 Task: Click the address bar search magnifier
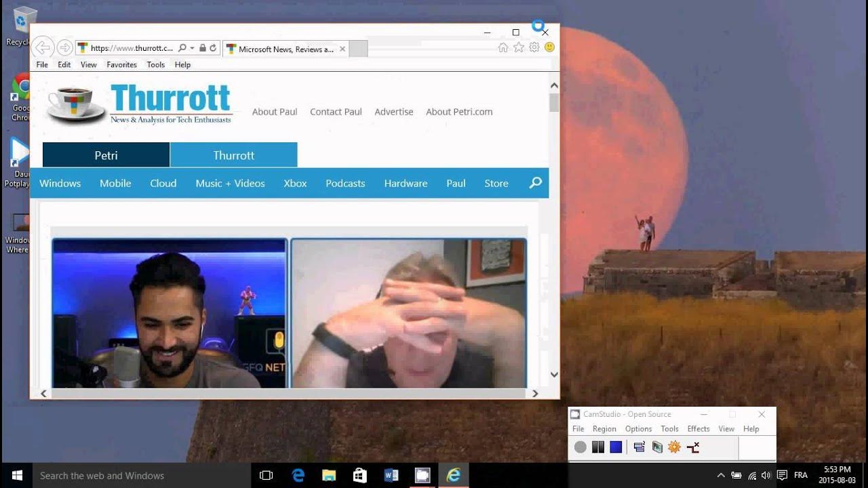click(182, 48)
